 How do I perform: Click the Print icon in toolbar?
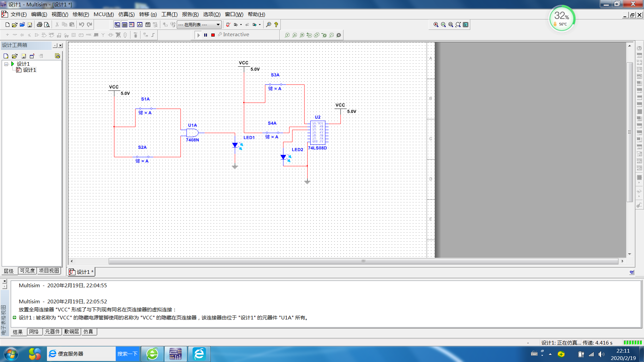tap(39, 24)
